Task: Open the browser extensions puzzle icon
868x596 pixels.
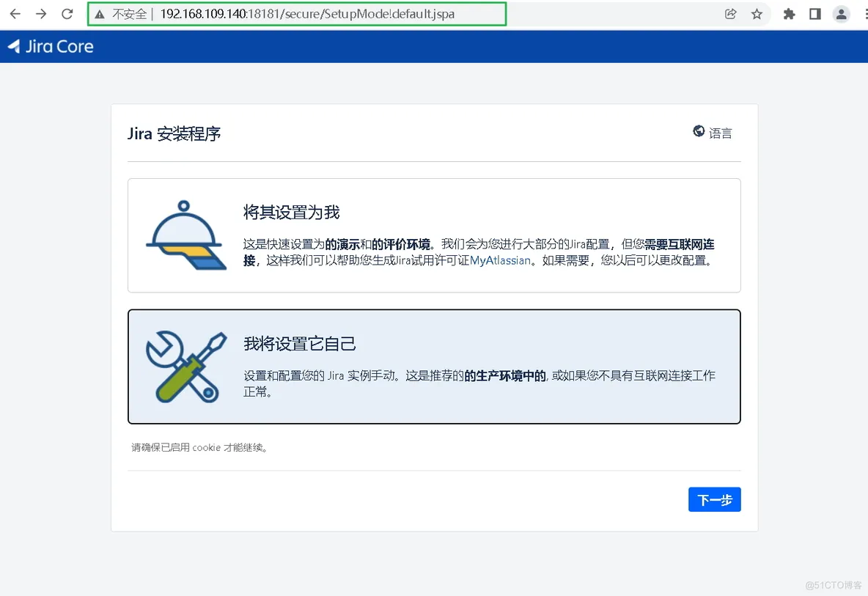Action: (789, 14)
